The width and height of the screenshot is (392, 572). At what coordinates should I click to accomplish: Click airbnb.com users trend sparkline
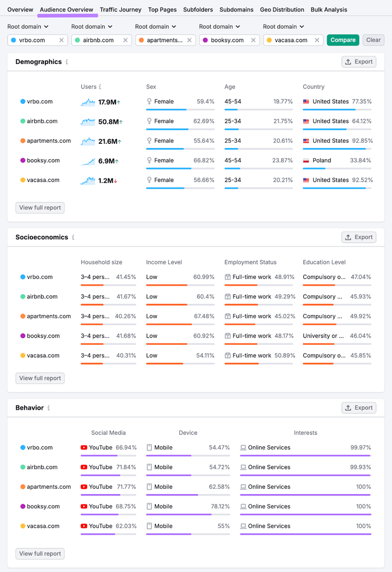[x=88, y=122]
